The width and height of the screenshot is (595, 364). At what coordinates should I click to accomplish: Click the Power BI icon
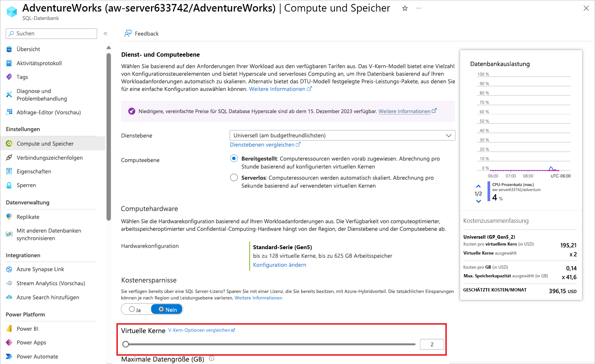[x=9, y=329]
